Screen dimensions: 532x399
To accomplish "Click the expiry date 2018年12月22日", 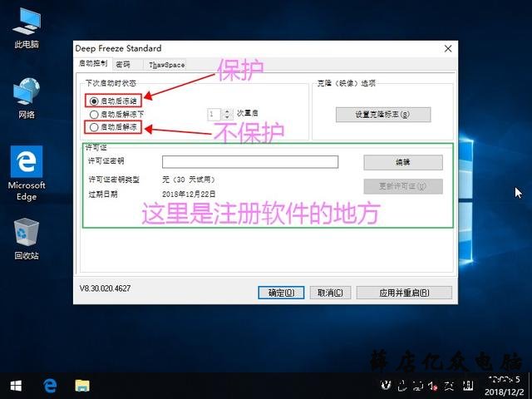I will click(189, 194).
